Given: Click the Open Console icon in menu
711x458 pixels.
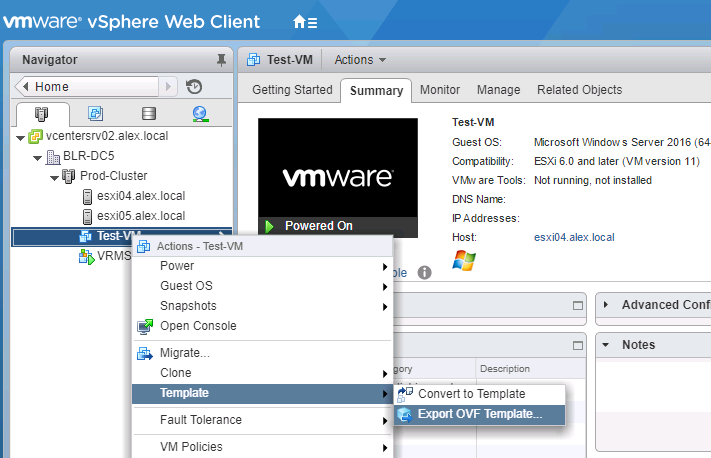Looking at the screenshot, I should [145, 326].
